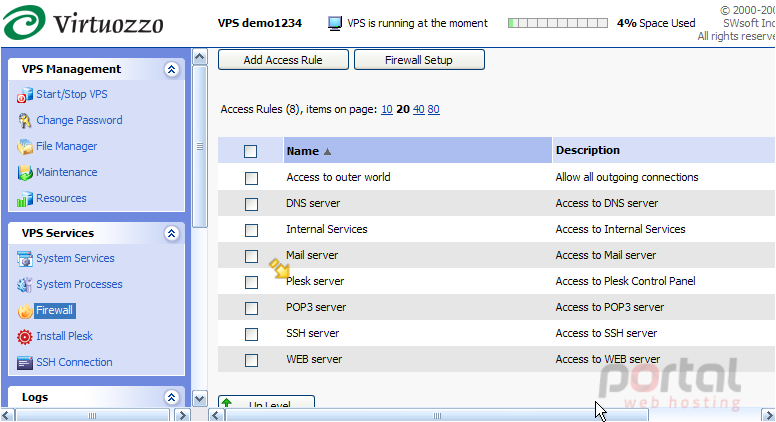Screen dimensions: 776x422
Task: Click the sidebar vertical scrollbar thumb
Action: click(x=199, y=146)
